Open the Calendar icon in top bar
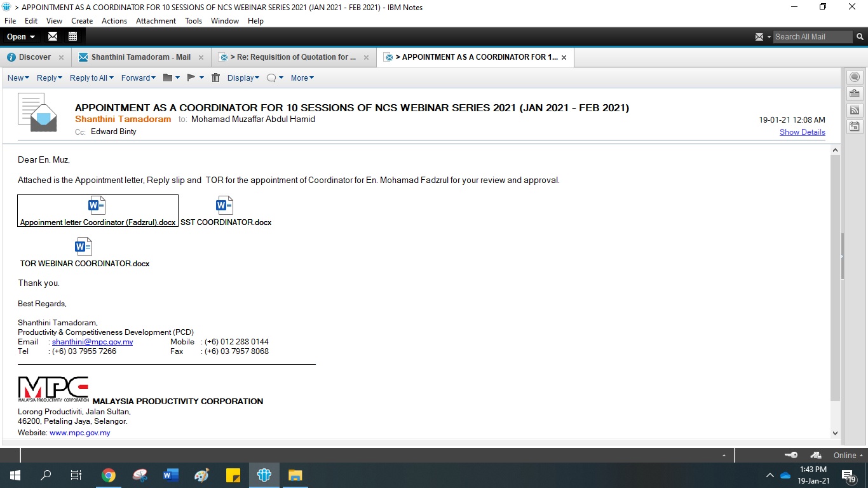Viewport: 868px width, 488px height. 72,36
